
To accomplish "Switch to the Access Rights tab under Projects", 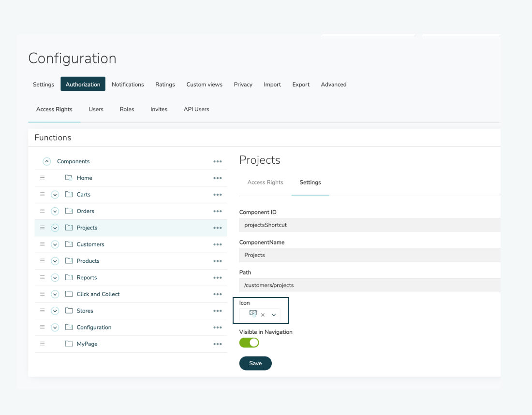I will 265,182.
